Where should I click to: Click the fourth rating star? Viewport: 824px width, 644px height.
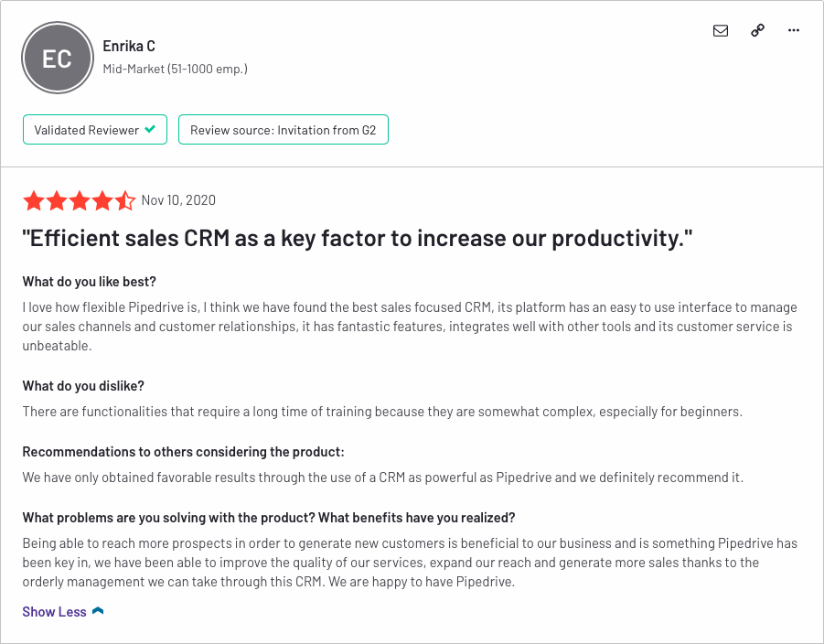tap(102, 201)
